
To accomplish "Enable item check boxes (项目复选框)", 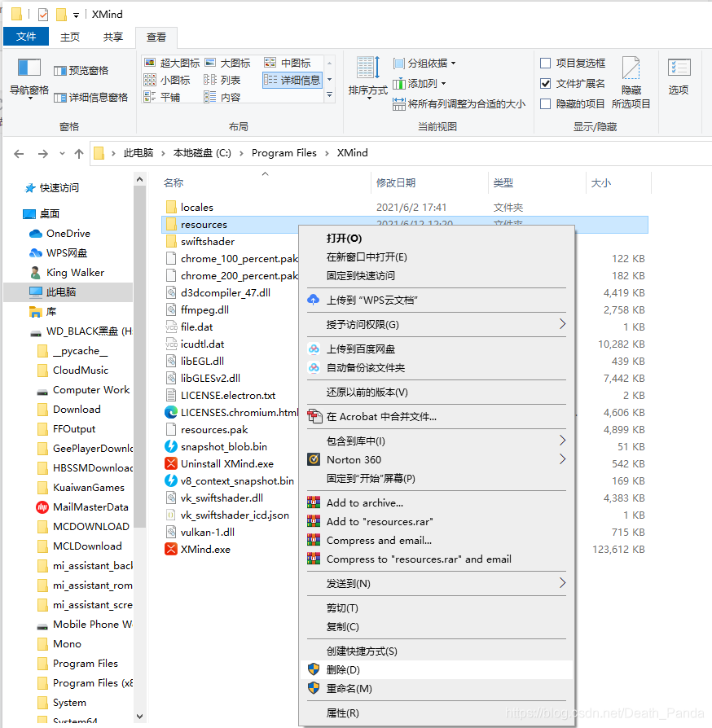I will pos(546,63).
